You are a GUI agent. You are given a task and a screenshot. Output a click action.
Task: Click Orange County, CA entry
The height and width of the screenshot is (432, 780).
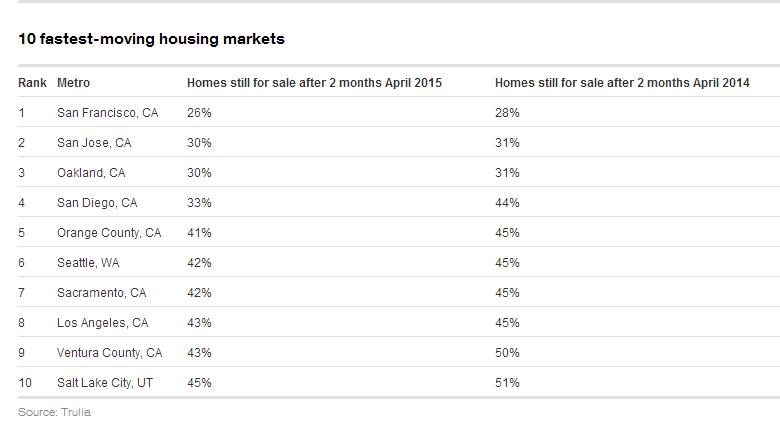109,233
